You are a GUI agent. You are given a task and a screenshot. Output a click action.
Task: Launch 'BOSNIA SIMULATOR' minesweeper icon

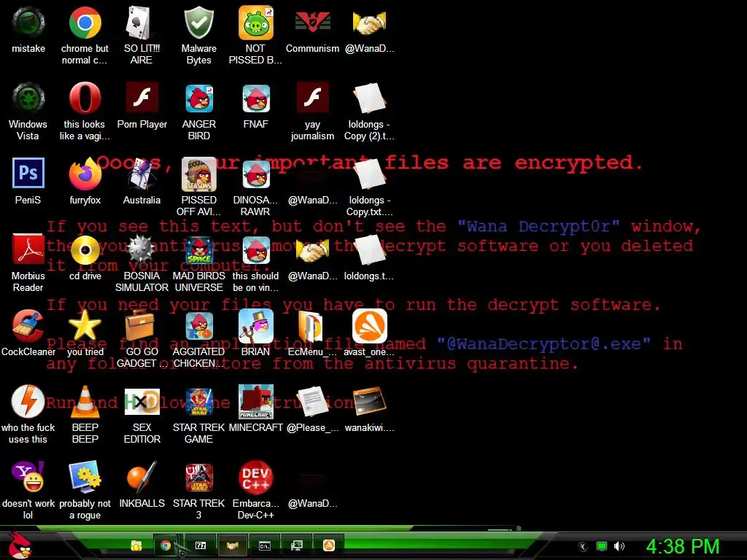[142, 250]
